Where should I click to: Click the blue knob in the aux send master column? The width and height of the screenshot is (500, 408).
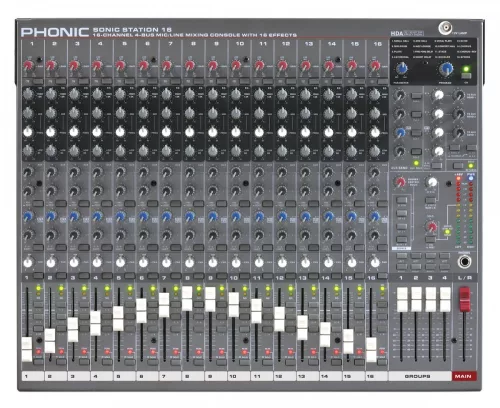(400, 133)
